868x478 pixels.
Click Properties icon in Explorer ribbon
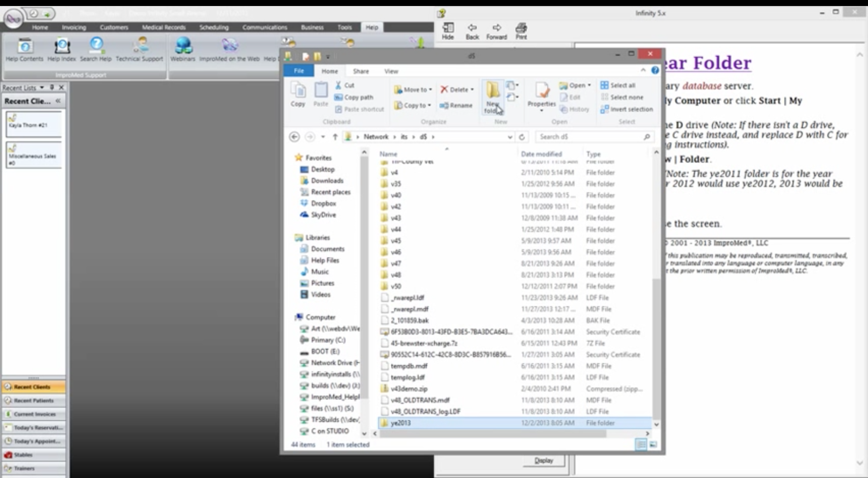(541, 91)
